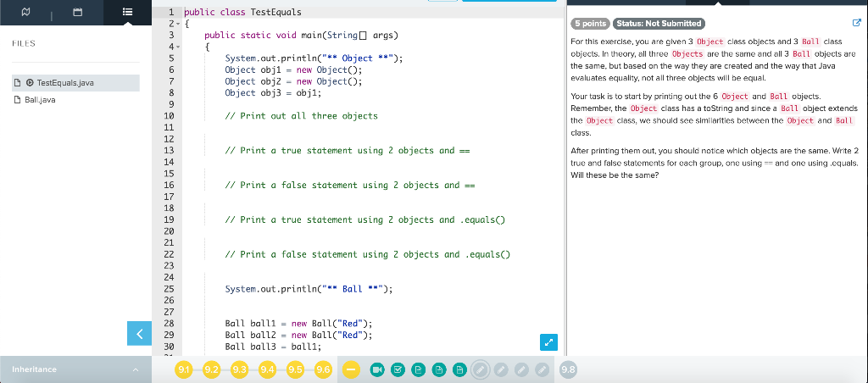Click the '// Print out all three objects' comment
Viewport: 868px width, 383px height.
(301, 116)
